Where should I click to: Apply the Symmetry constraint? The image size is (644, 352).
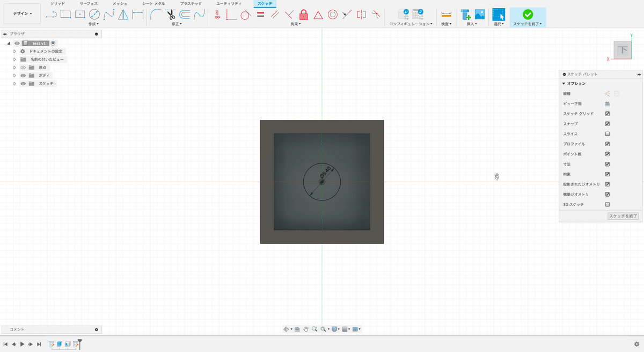(361, 15)
